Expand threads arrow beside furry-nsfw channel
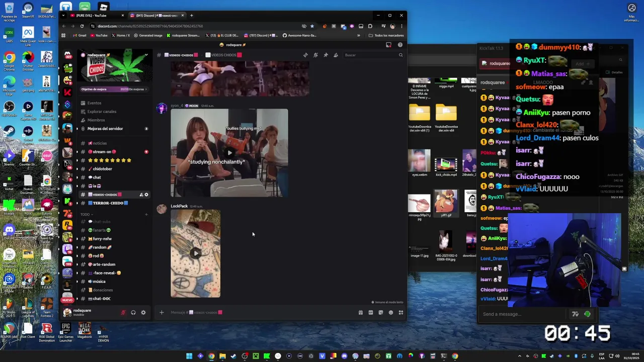This screenshot has width=644, height=362. tap(77, 239)
